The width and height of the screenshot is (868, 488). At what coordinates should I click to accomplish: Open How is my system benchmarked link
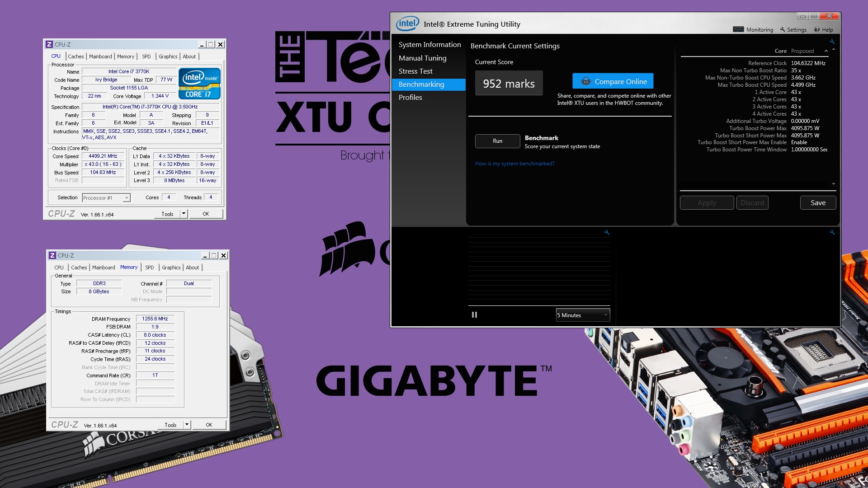click(x=514, y=164)
